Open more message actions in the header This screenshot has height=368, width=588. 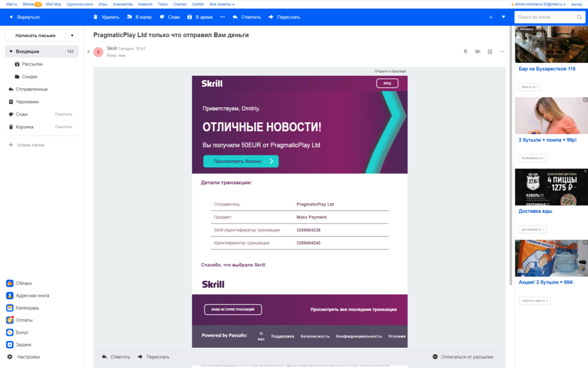click(x=502, y=52)
